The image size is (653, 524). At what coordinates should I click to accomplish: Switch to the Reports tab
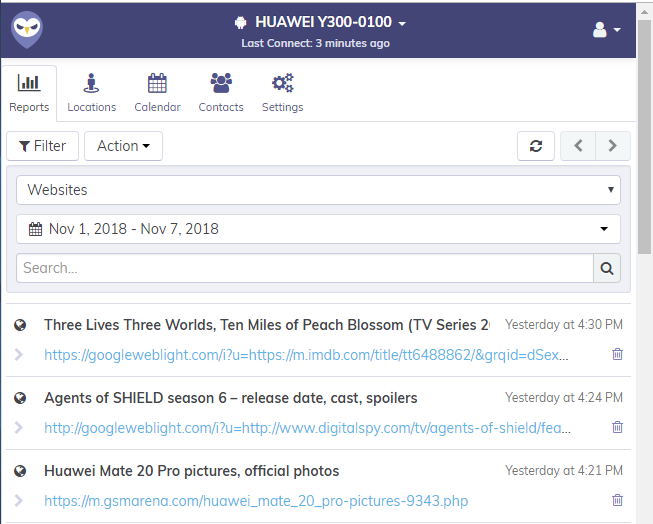[x=29, y=93]
